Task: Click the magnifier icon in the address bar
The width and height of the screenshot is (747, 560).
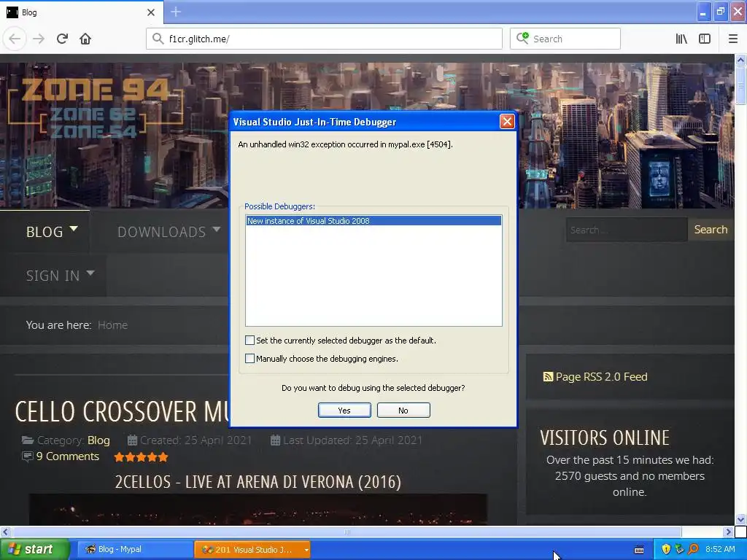Action: coord(158,39)
